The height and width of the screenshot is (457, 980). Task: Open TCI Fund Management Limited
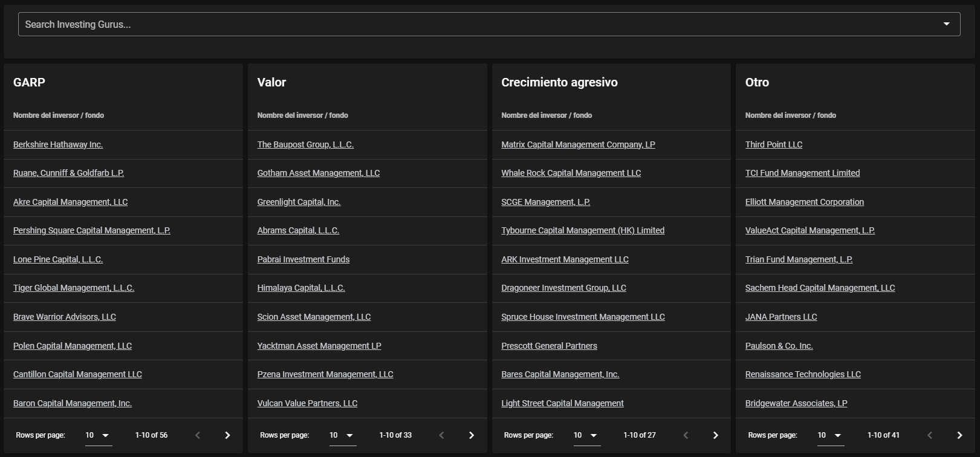pyautogui.click(x=802, y=173)
